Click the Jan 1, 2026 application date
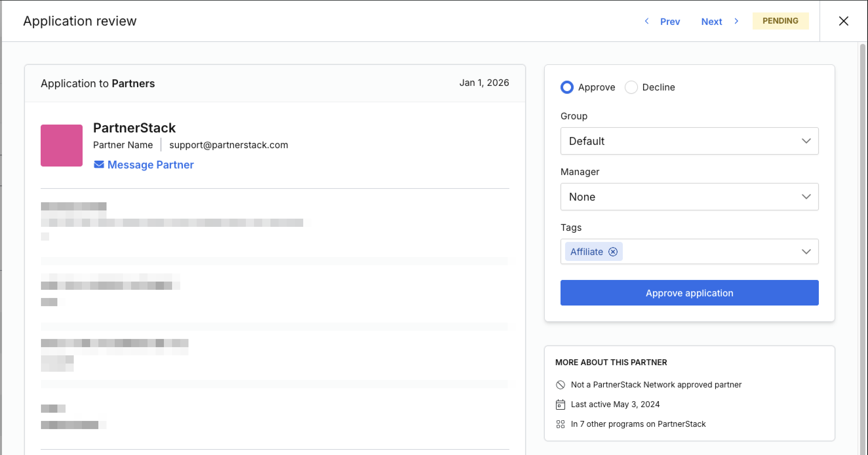 click(x=484, y=83)
